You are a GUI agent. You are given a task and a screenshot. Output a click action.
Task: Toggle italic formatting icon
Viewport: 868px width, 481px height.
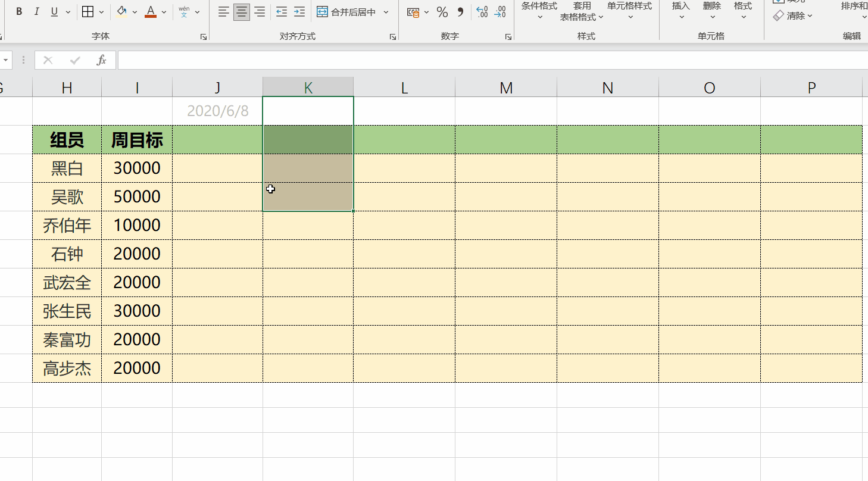[x=36, y=12]
